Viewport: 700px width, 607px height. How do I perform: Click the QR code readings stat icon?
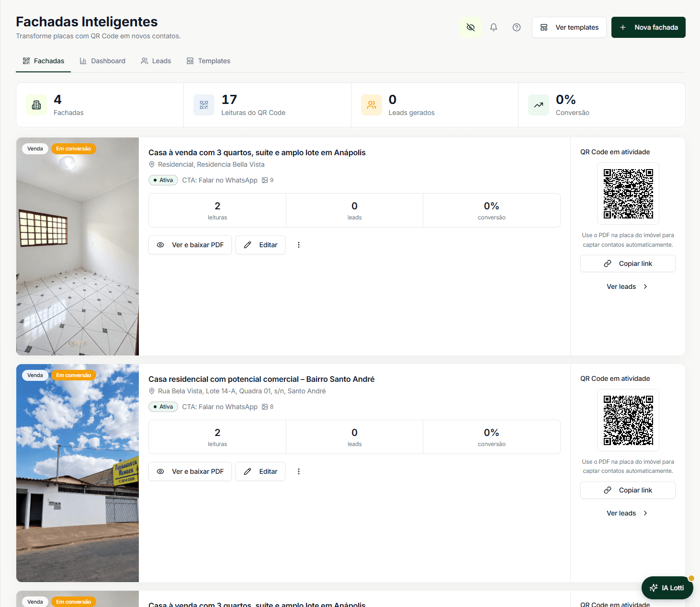coord(204,105)
